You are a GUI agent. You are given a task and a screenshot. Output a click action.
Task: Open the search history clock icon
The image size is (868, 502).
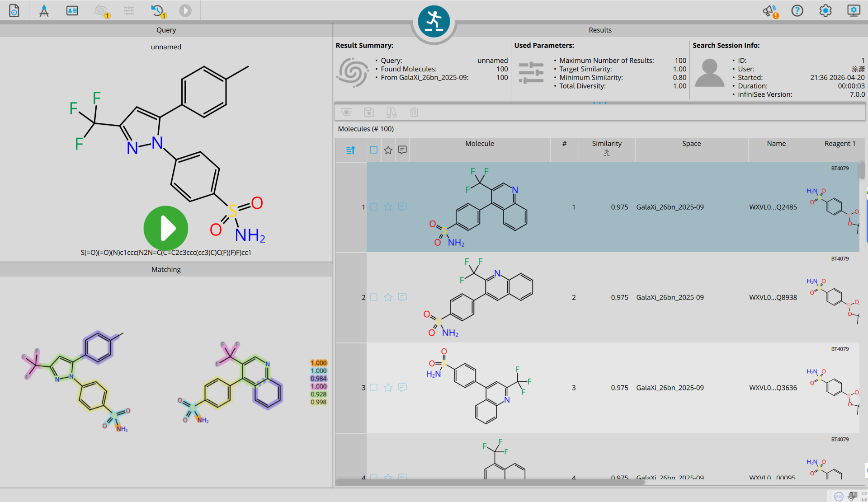click(x=158, y=10)
